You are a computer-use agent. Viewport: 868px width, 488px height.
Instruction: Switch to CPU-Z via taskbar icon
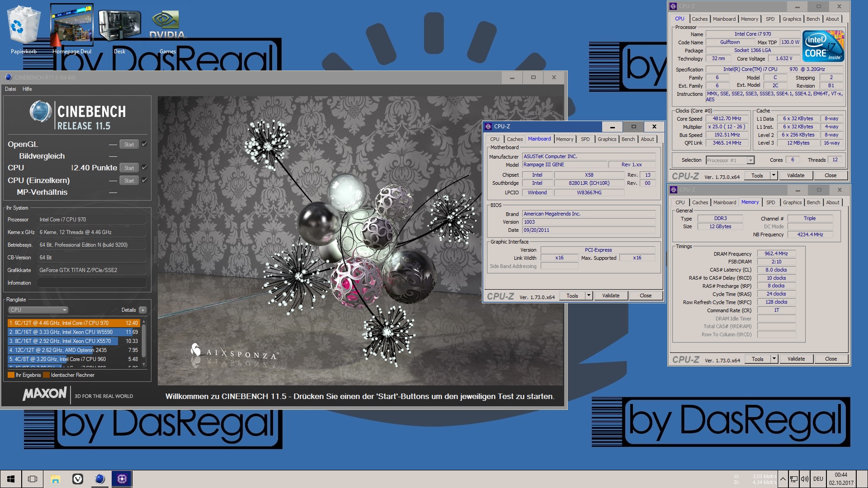coord(122,479)
